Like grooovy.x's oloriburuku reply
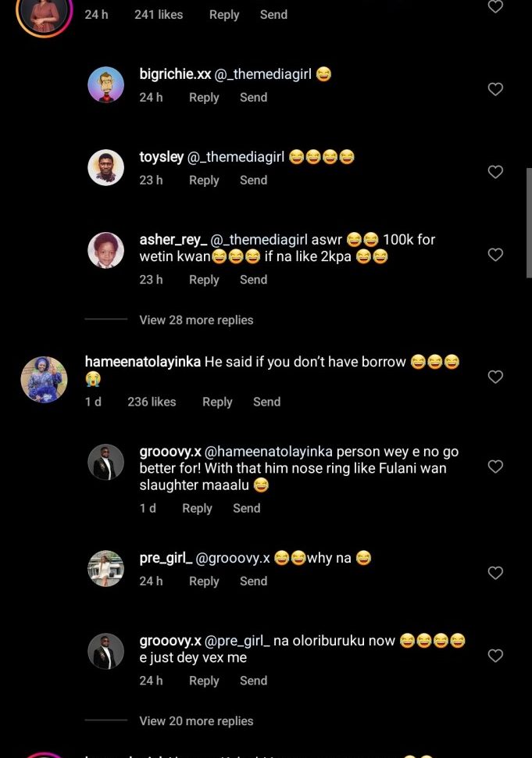Viewport: 532px width, 758px height. [x=495, y=656]
